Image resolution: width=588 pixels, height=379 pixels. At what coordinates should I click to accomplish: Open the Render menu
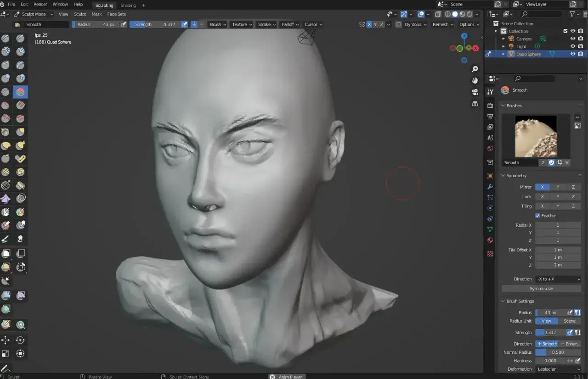(x=40, y=4)
